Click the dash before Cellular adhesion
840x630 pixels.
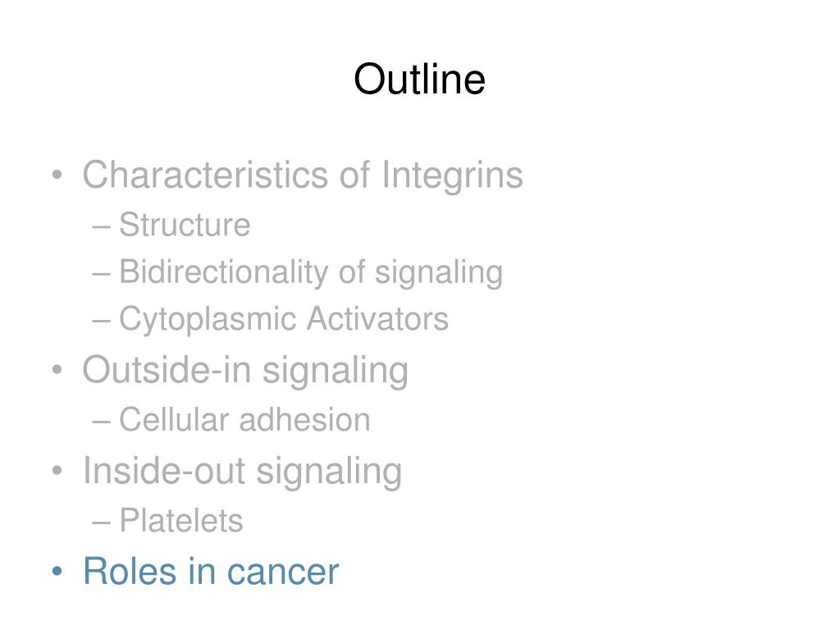[x=101, y=422]
